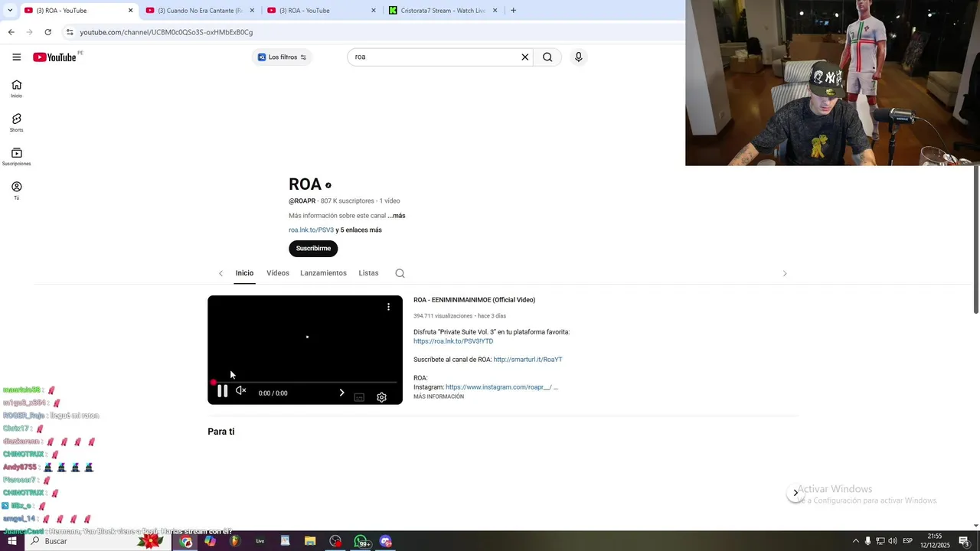Open the volume control in system tray

(893, 541)
